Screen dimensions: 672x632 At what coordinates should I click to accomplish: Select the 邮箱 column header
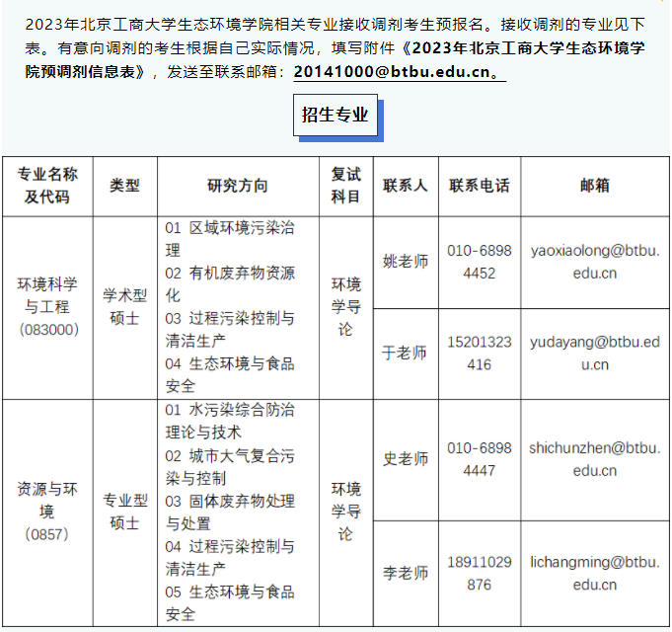pos(595,186)
